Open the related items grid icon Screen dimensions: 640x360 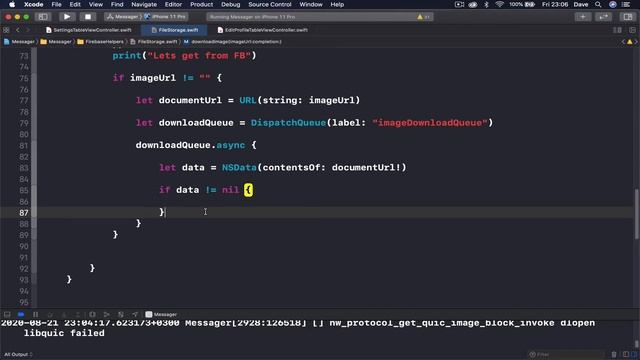[6, 30]
